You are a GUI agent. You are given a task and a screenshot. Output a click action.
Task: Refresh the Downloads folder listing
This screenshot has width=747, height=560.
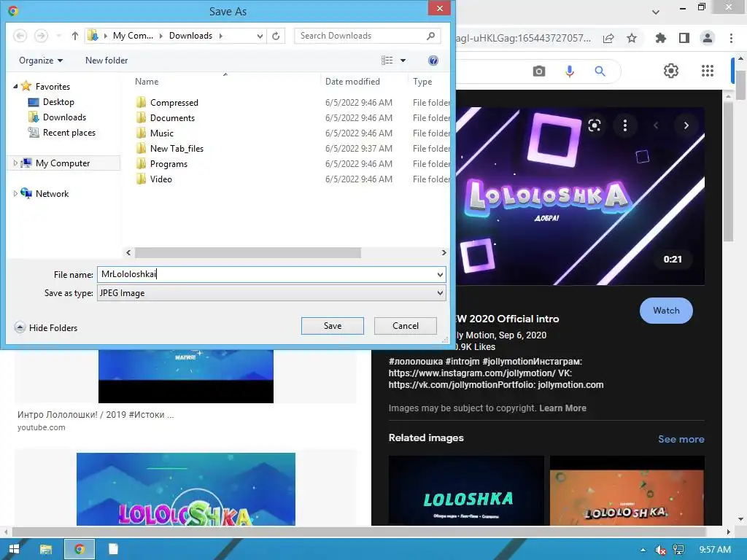pos(276,36)
